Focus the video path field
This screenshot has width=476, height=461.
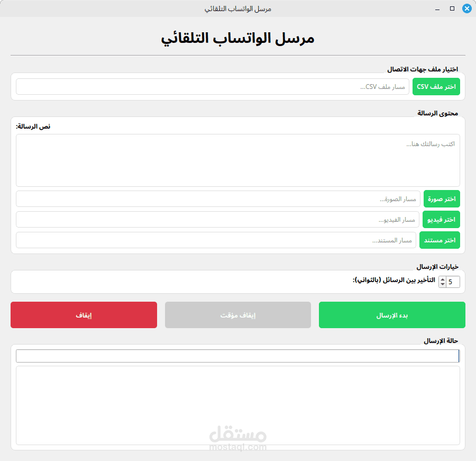(x=217, y=220)
